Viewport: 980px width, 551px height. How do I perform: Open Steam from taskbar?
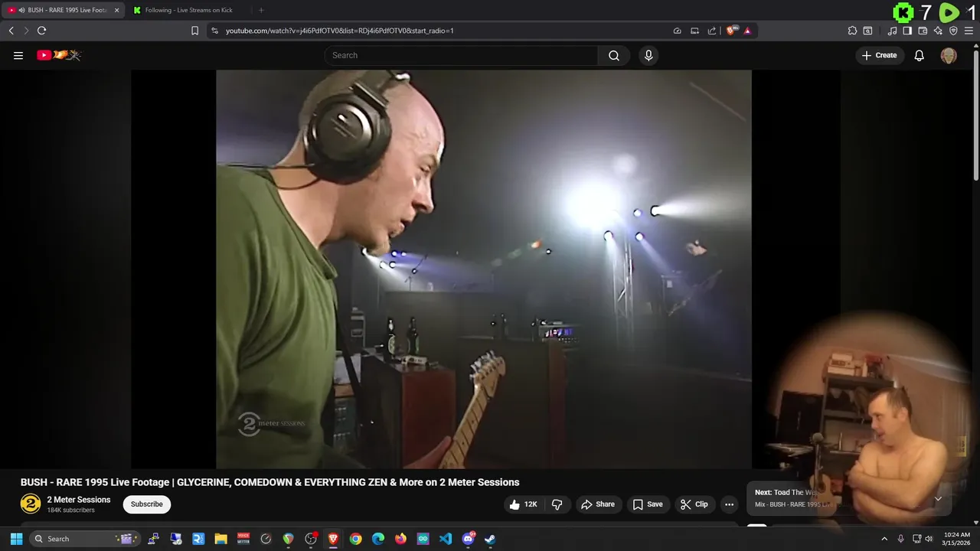(490, 539)
